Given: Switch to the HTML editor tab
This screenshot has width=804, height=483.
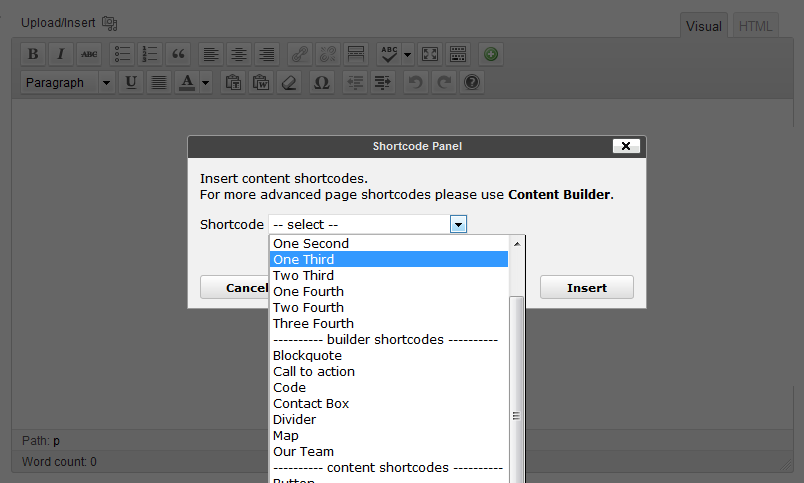Looking at the screenshot, I should (x=755, y=27).
